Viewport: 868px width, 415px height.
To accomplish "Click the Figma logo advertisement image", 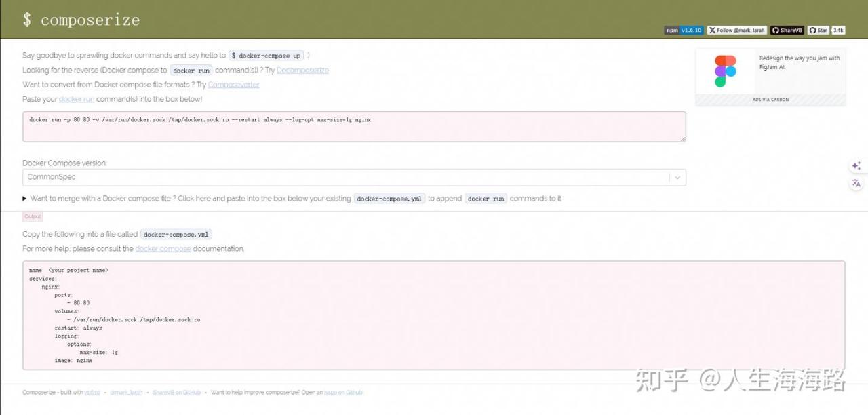I will point(725,71).
